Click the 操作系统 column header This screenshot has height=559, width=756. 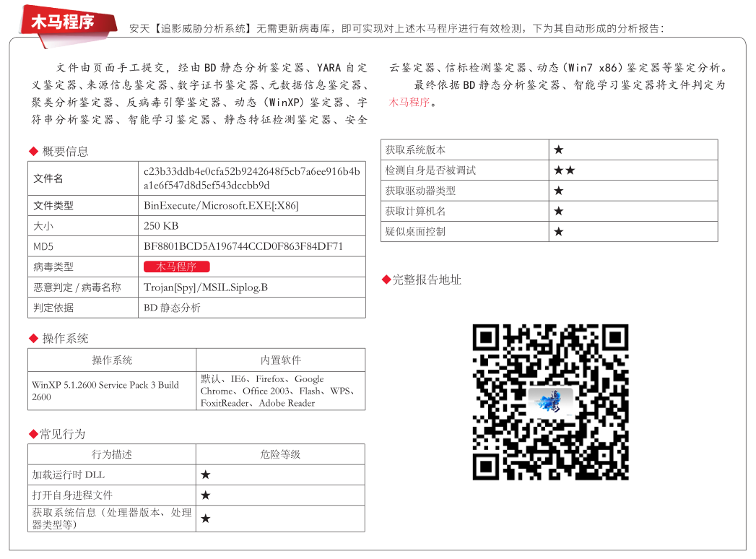click(x=112, y=360)
